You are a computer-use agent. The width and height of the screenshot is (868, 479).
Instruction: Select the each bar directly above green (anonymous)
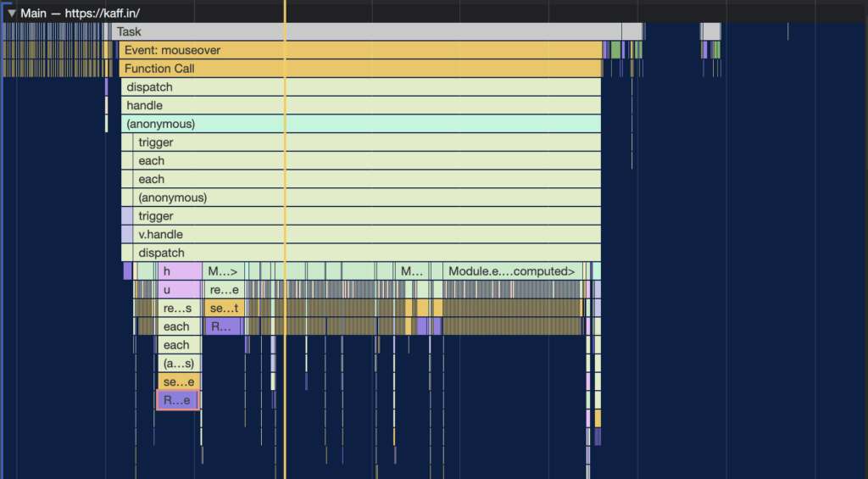tap(366, 179)
